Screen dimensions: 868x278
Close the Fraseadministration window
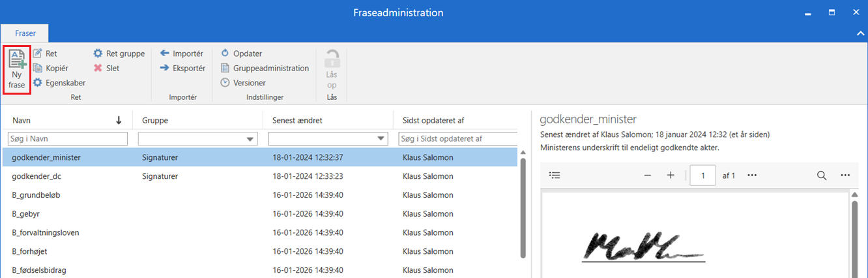pos(856,12)
